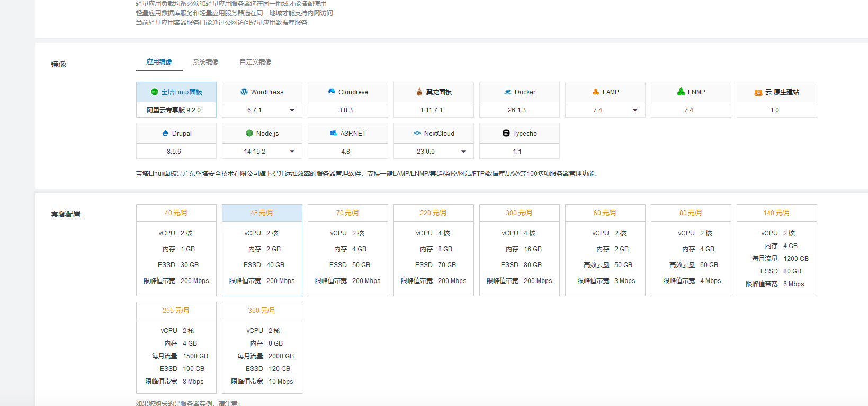This screenshot has height=406, width=868.
Task: Click the ASP.NET icon
Action: point(334,133)
